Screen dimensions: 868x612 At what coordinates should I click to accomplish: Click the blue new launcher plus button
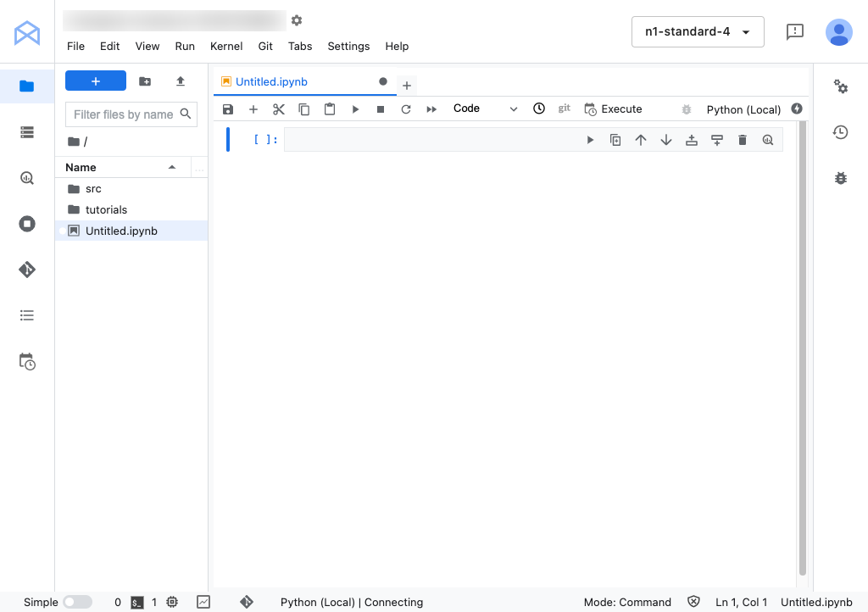(x=96, y=81)
